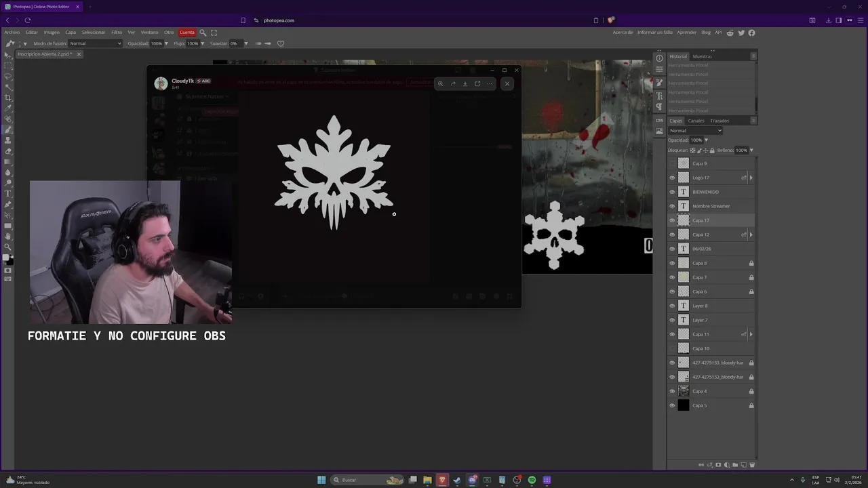
Task: Expand Capa 11 layer effects arrow
Action: tap(751, 334)
